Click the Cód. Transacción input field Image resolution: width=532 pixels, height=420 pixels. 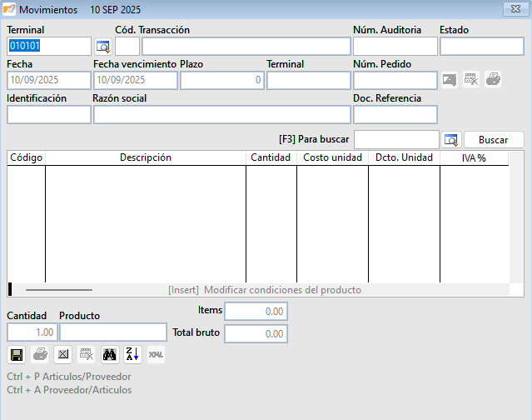coord(127,46)
